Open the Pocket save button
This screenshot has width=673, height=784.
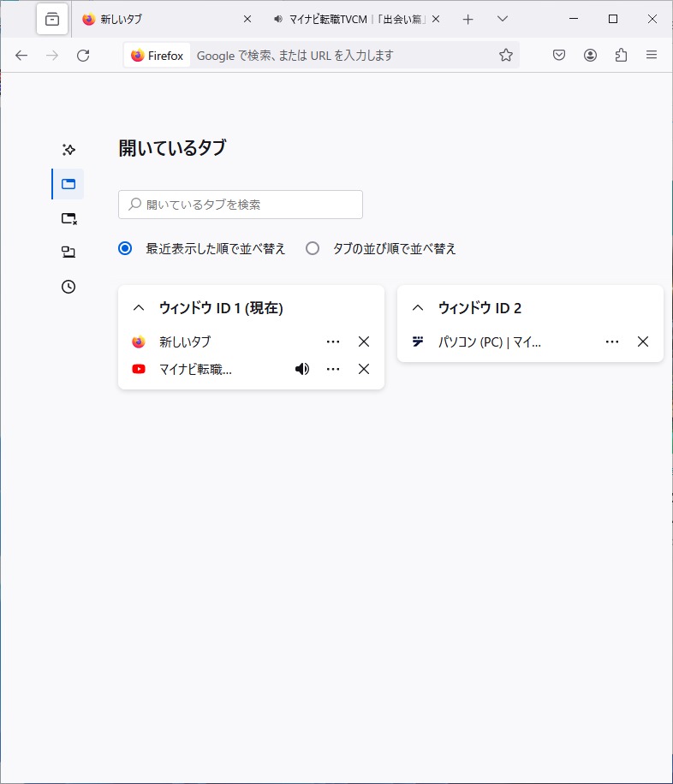click(x=559, y=56)
